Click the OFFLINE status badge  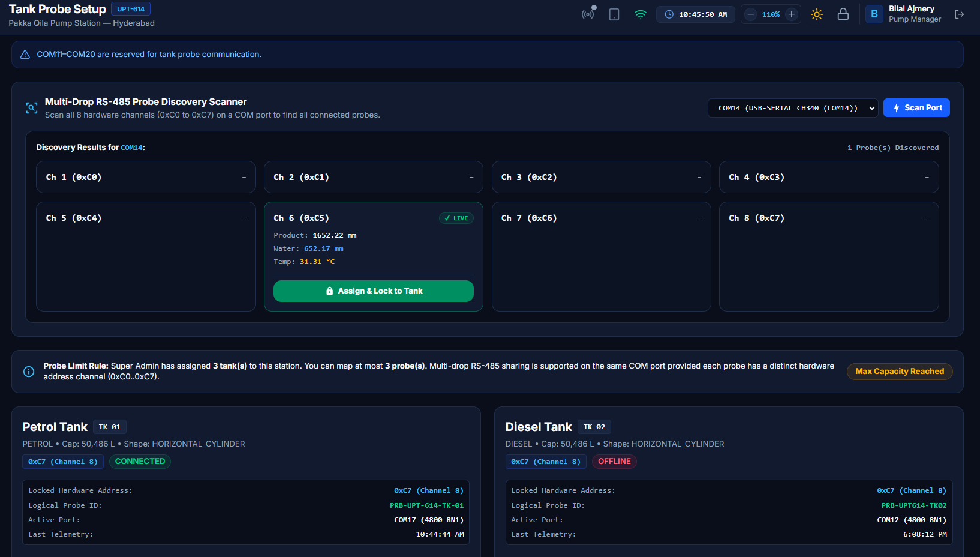[614, 462]
